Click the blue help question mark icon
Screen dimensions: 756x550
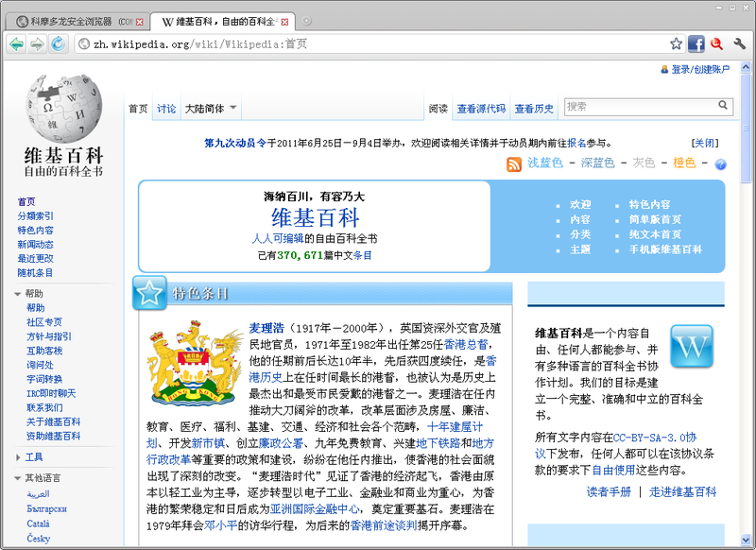click(720, 164)
